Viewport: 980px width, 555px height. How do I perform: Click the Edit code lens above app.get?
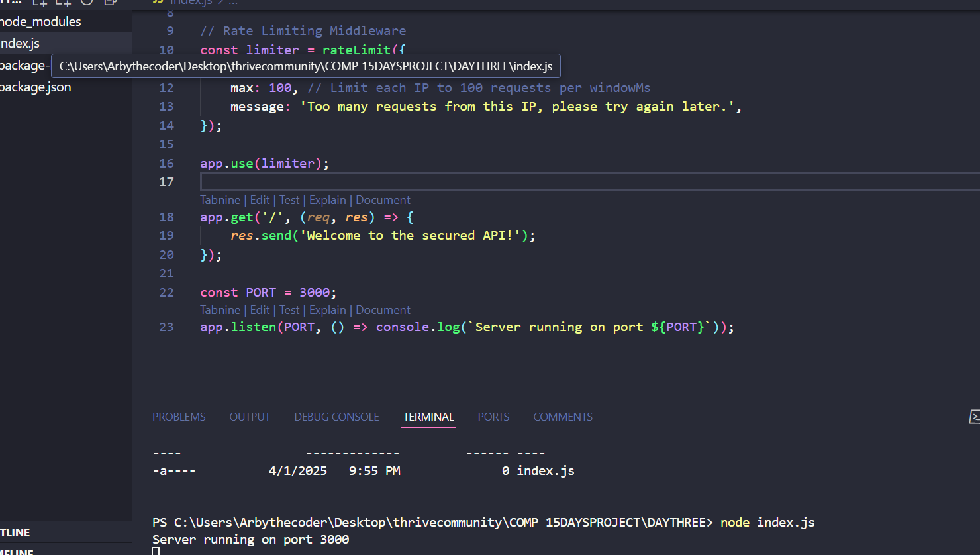click(260, 200)
